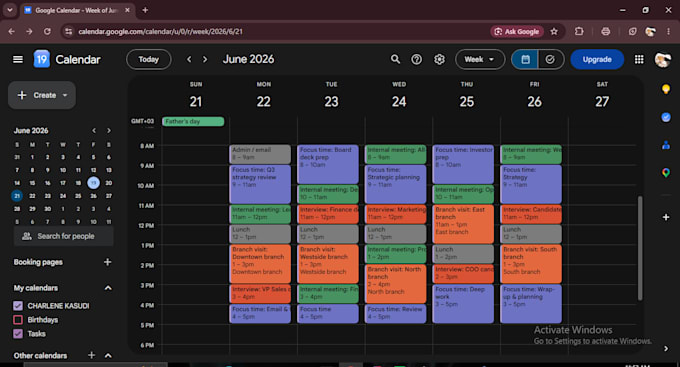
Task: Open Branch visit: East branch event
Action: click(463, 224)
